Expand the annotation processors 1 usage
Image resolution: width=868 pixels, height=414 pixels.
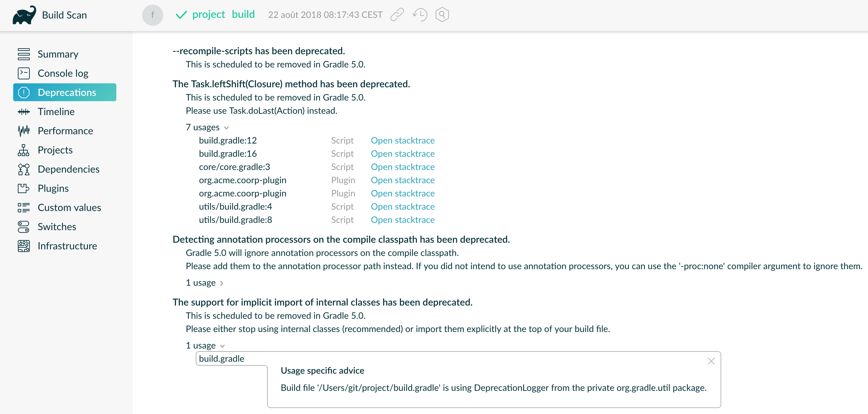205,283
